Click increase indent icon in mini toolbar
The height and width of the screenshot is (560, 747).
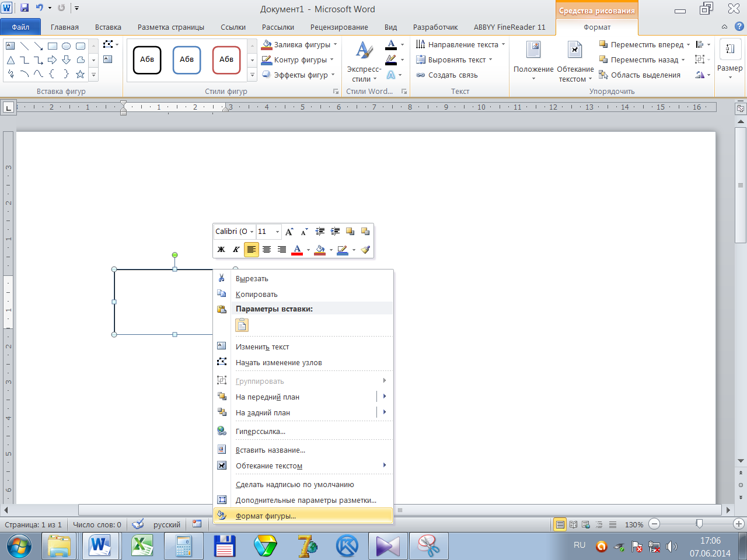point(335,232)
